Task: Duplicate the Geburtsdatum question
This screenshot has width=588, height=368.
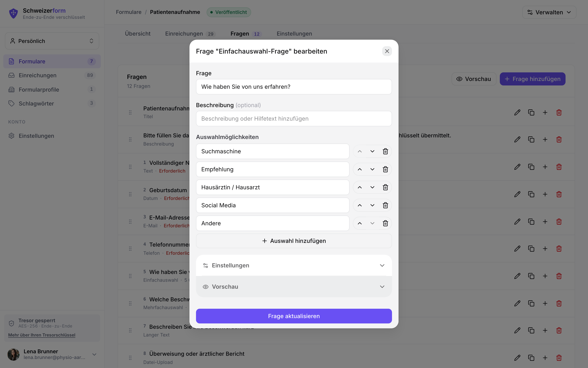Action: pyautogui.click(x=531, y=194)
